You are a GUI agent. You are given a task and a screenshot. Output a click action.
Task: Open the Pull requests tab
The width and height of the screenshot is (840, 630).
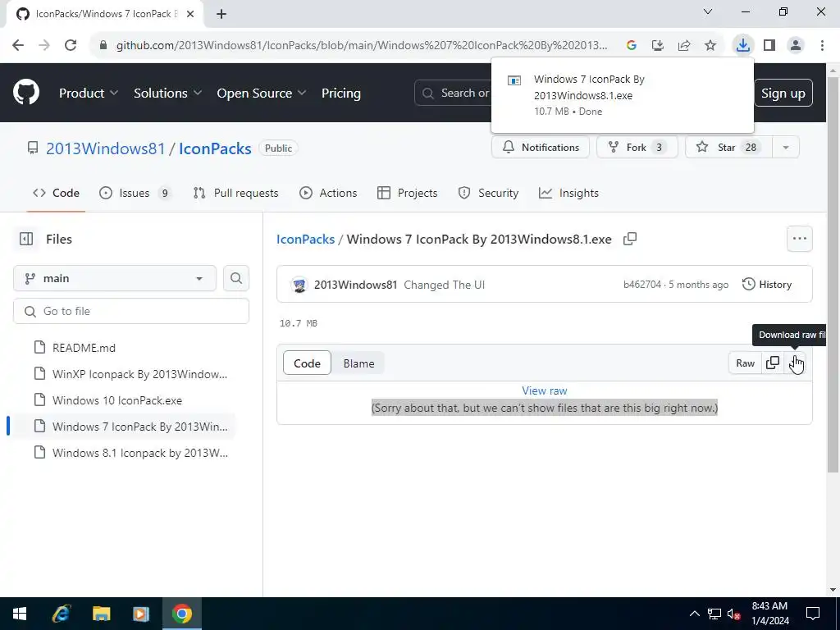235,193
